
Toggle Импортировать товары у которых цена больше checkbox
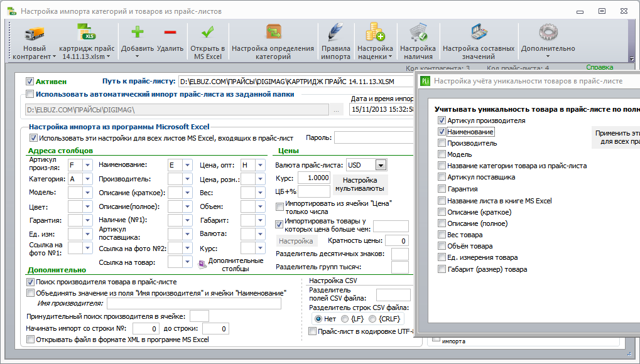point(279,224)
